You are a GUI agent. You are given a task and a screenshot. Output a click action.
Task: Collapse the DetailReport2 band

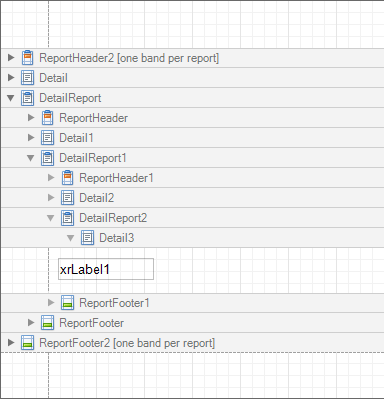coord(51,218)
